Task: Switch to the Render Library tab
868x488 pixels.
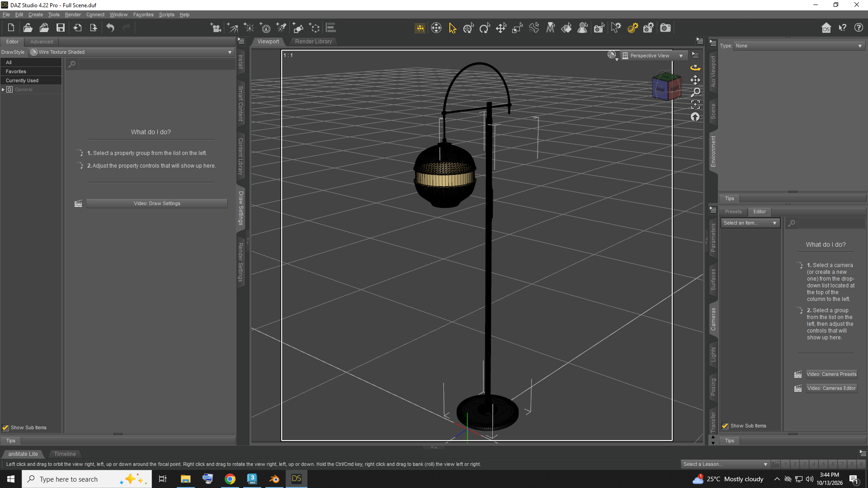Action: point(313,41)
